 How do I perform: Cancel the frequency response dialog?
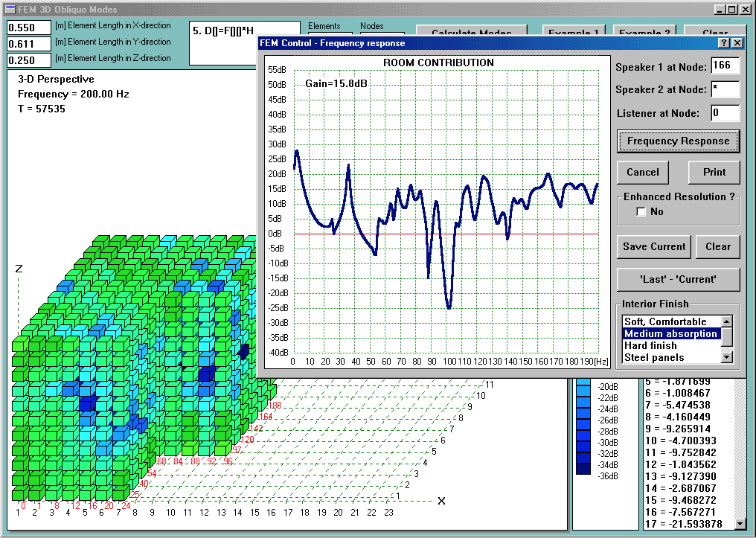pos(643,173)
